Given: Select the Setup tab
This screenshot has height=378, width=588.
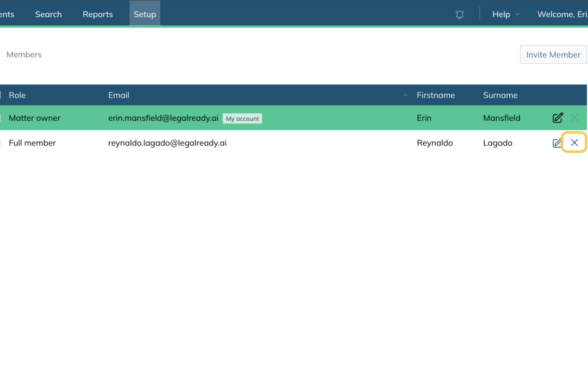Looking at the screenshot, I should 145,14.
